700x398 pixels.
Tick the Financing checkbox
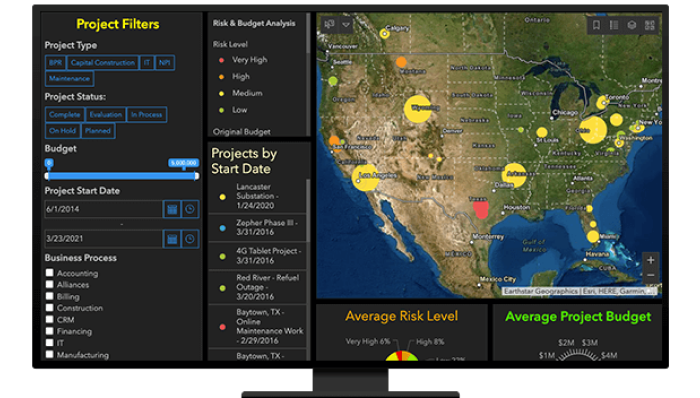pyautogui.click(x=50, y=331)
